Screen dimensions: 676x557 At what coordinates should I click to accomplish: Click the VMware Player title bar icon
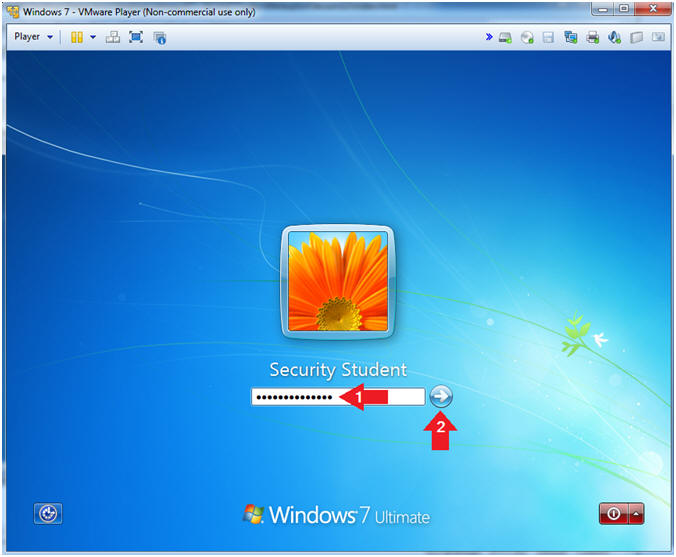13,12
